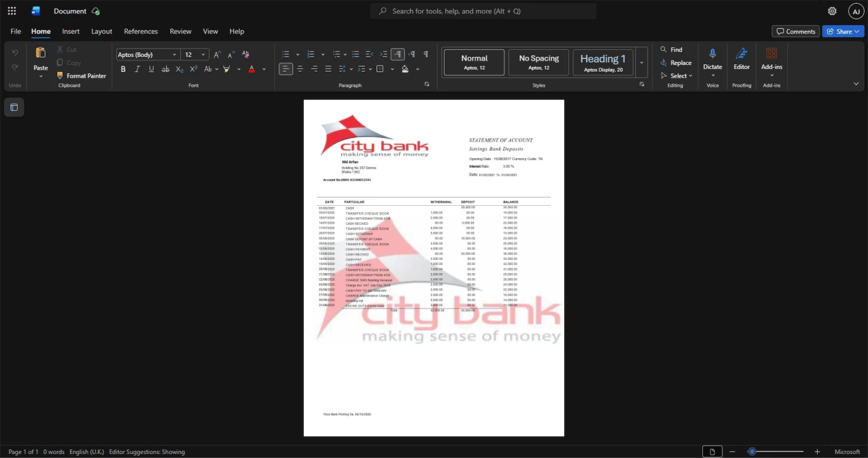Undo the last action
The width and height of the screenshot is (868, 458).
[15, 53]
